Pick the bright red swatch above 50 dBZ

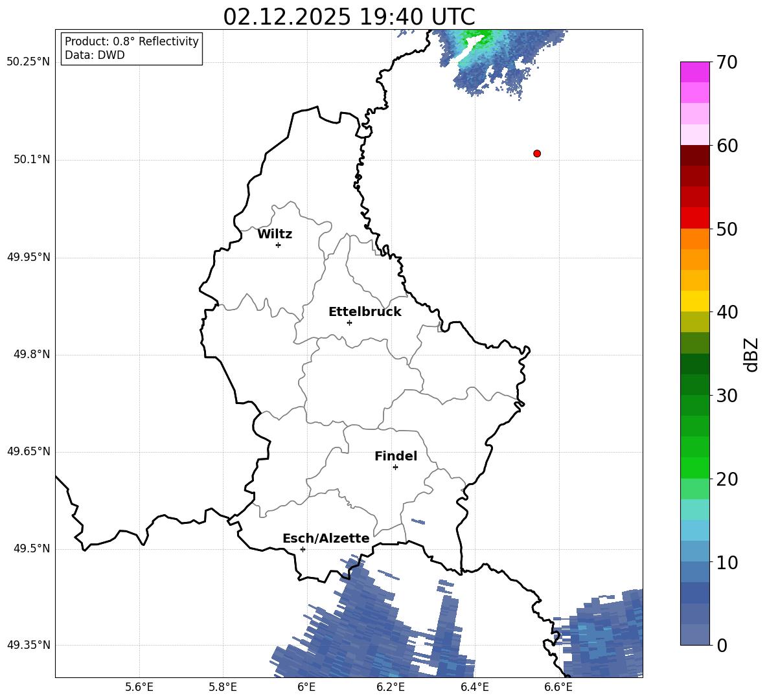(695, 218)
